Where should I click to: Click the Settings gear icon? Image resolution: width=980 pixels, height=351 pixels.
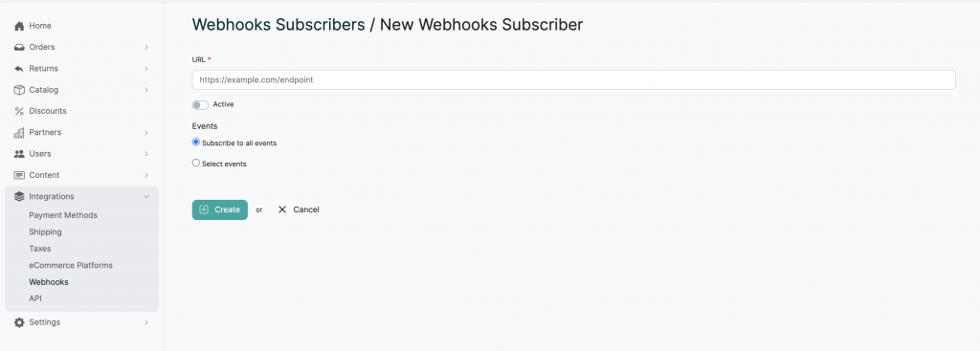[19, 322]
